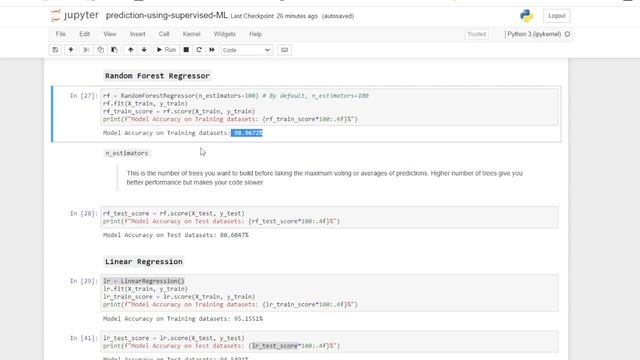This screenshot has height=360, width=640.
Task: Click the In [41] prompt label
Action: tap(84, 338)
